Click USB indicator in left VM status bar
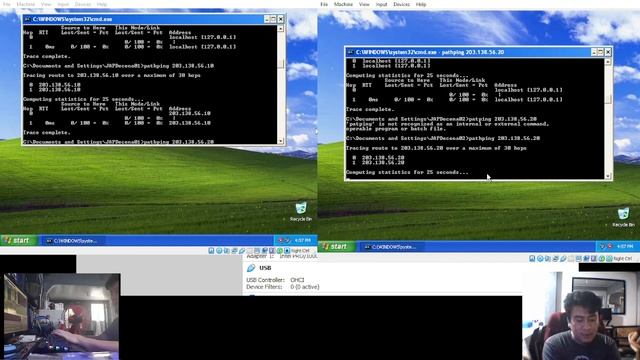This screenshot has width=640, height=360. pyautogui.click(x=242, y=251)
